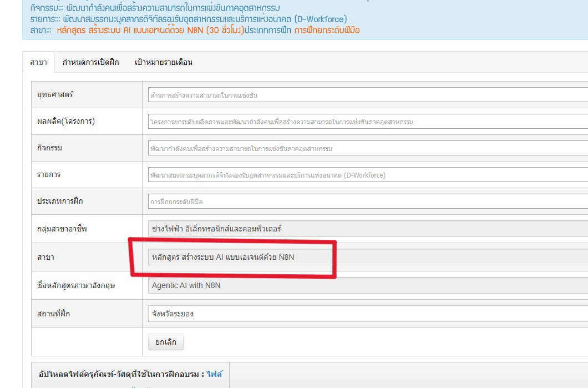Open the กำหนดการเปิดฝึก tab
588x388 pixels.
point(90,62)
